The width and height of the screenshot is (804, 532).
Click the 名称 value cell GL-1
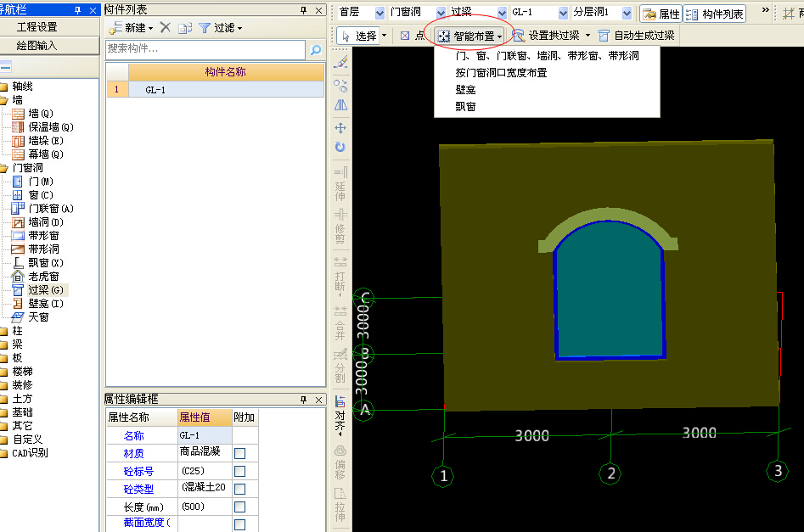click(205, 435)
